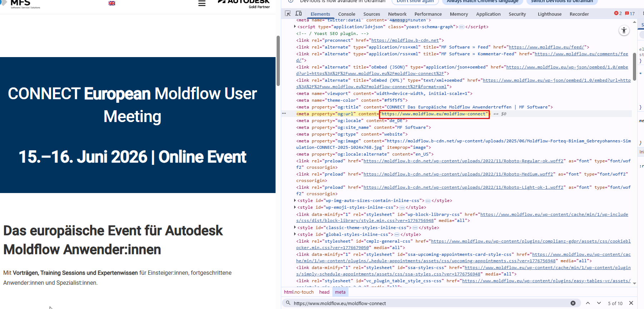The width and height of the screenshot is (644, 309).
Task: Click the webpage vertical scrollbar thumb
Action: click(x=278, y=61)
